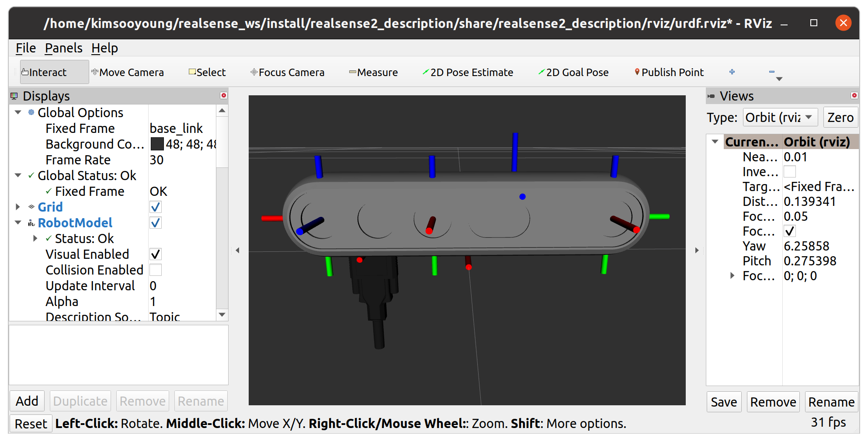
Task: Collapse the left Displays panel arrow
Action: (237, 251)
